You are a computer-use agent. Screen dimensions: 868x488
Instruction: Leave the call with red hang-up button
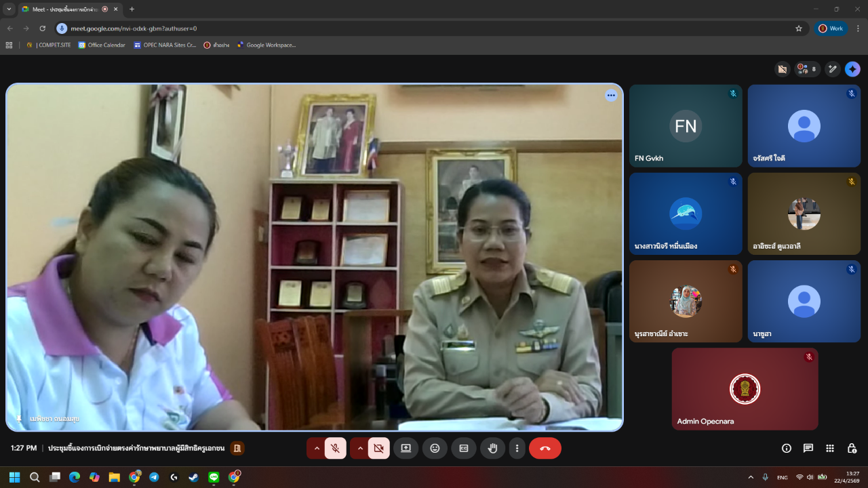(545, 448)
